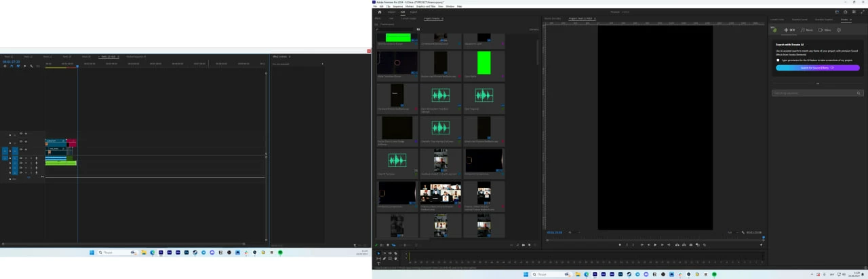The image size is (868, 279).
Task: Click the delete icon in Project panel
Action: tap(535, 245)
